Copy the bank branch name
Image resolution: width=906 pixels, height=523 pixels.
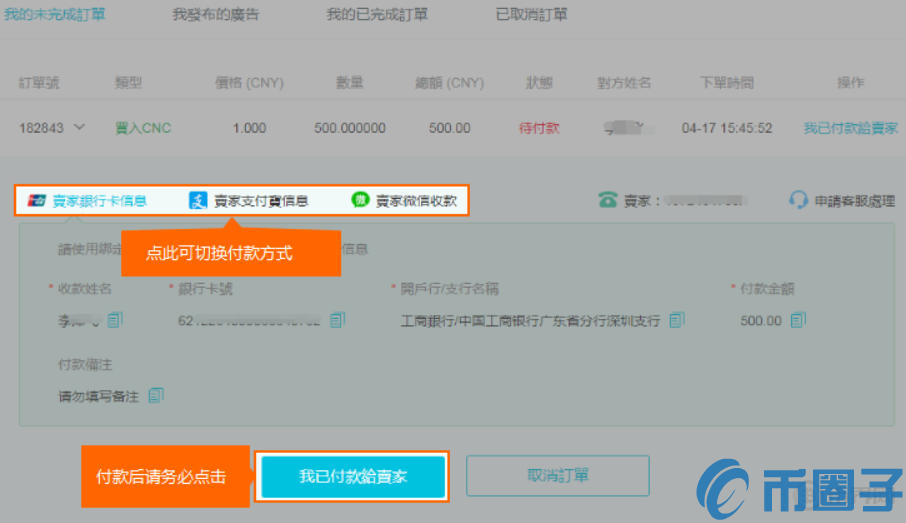[677, 320]
